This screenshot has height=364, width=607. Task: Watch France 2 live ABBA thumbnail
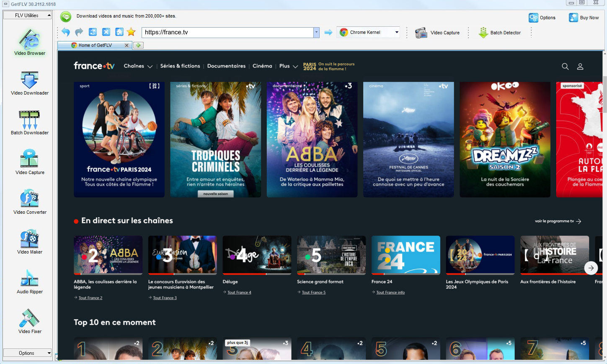108,255
